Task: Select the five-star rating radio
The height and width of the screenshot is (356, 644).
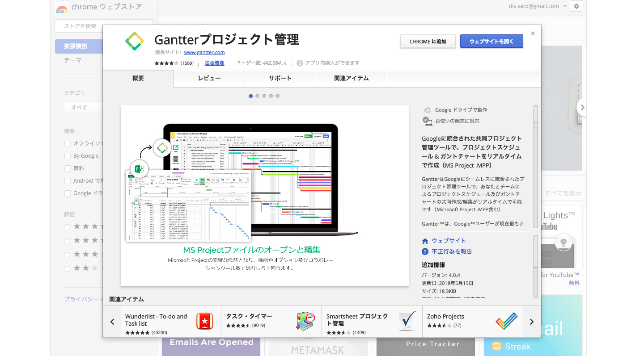Action: tap(67, 227)
